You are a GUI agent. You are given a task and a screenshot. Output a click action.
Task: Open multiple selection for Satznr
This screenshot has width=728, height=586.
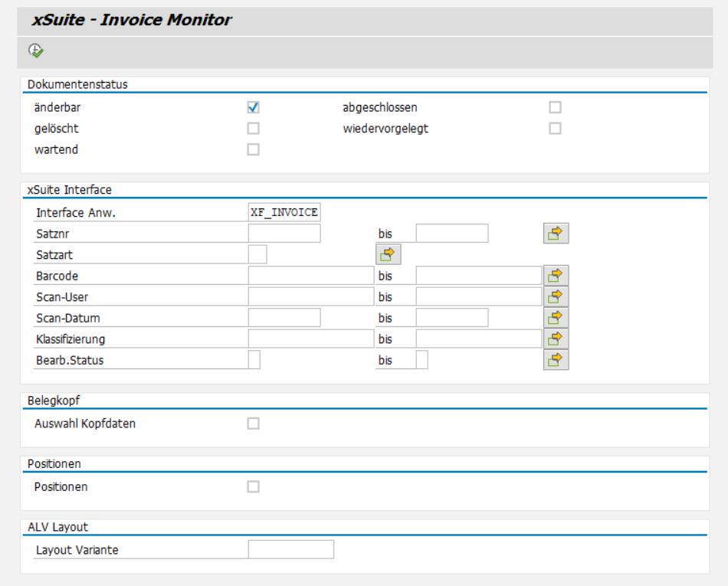pos(556,232)
